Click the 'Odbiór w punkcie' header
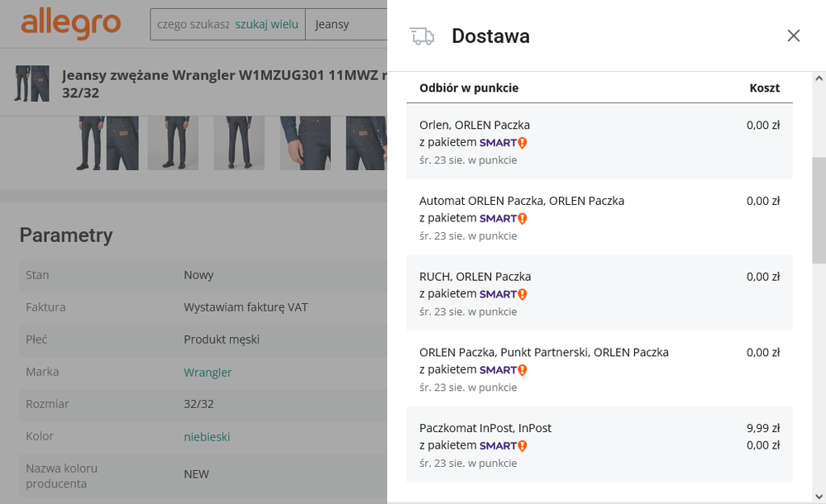The width and height of the screenshot is (826, 504). (x=469, y=88)
